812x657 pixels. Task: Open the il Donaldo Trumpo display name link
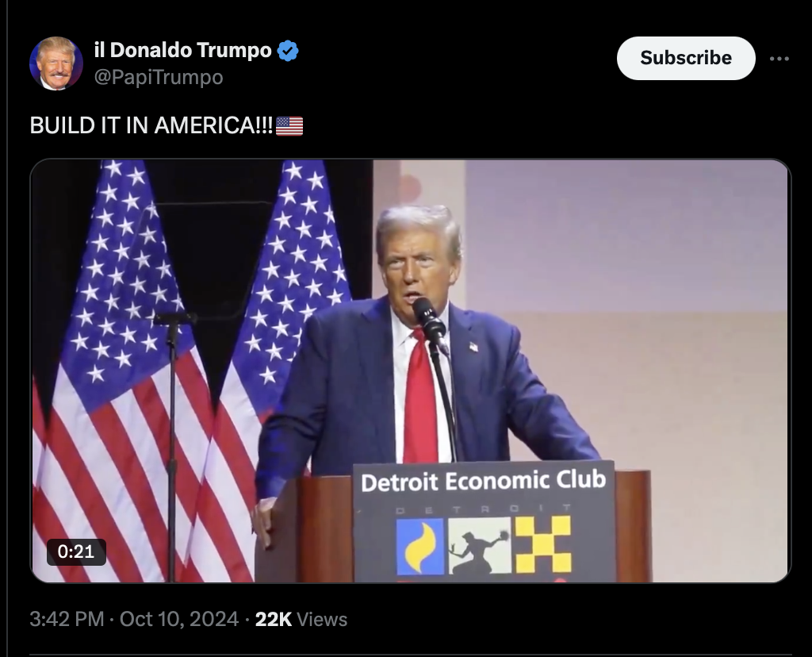click(x=183, y=50)
